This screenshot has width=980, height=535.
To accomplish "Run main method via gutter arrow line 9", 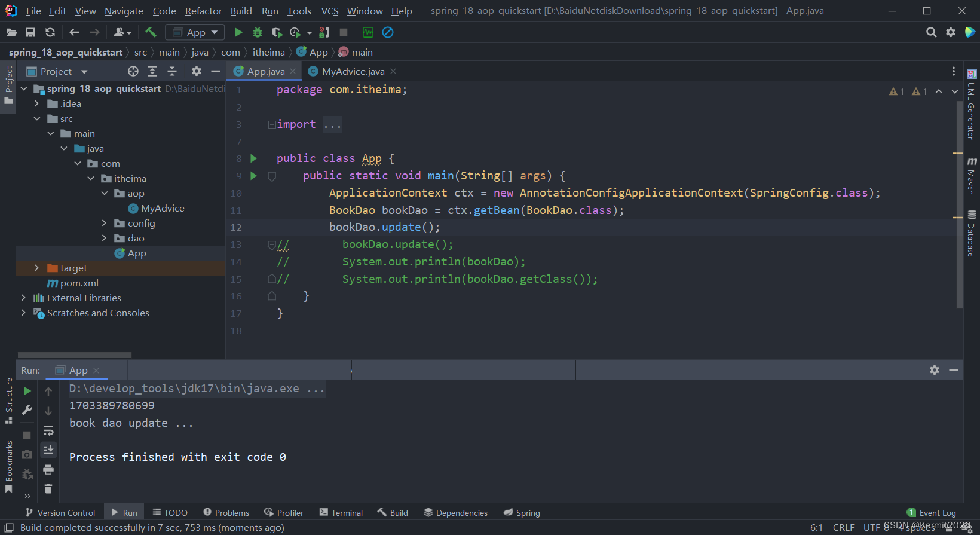I will coord(253,176).
